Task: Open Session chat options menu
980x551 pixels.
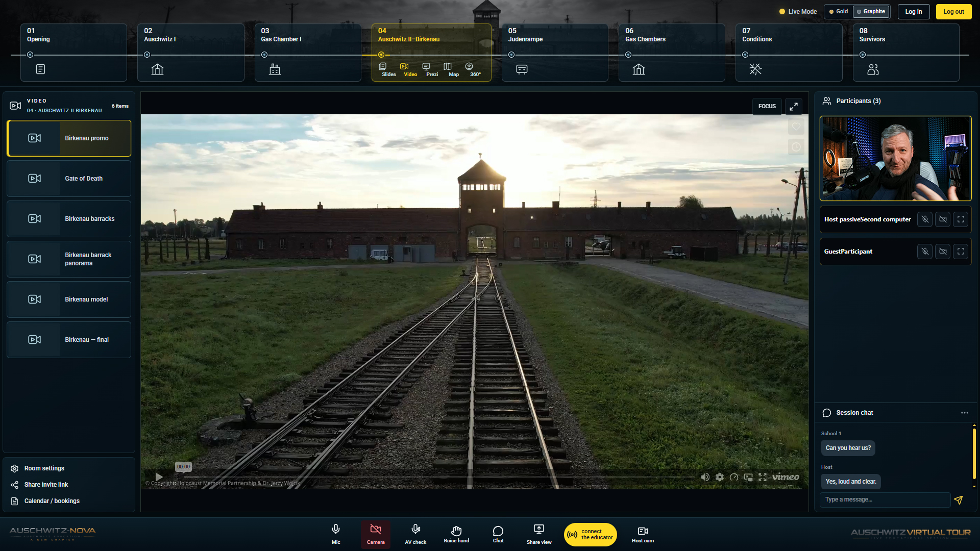Action: tap(964, 413)
